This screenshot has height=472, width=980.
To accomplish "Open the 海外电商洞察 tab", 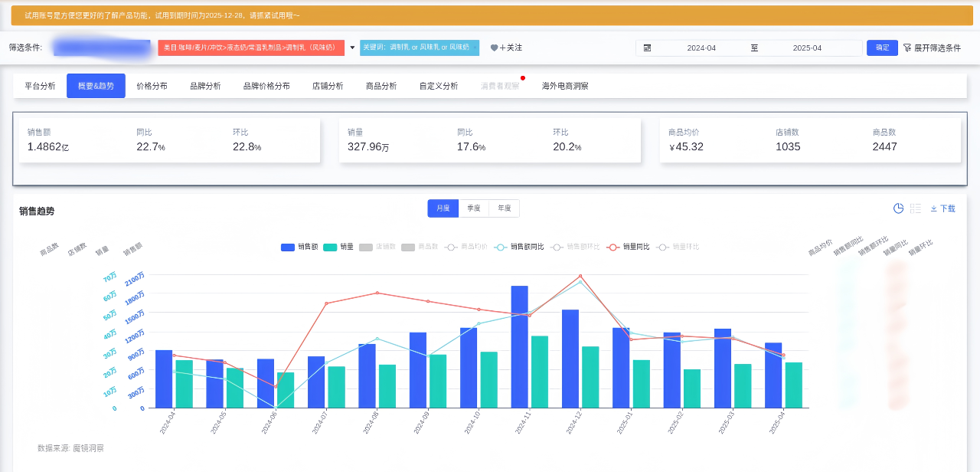I will [565, 86].
